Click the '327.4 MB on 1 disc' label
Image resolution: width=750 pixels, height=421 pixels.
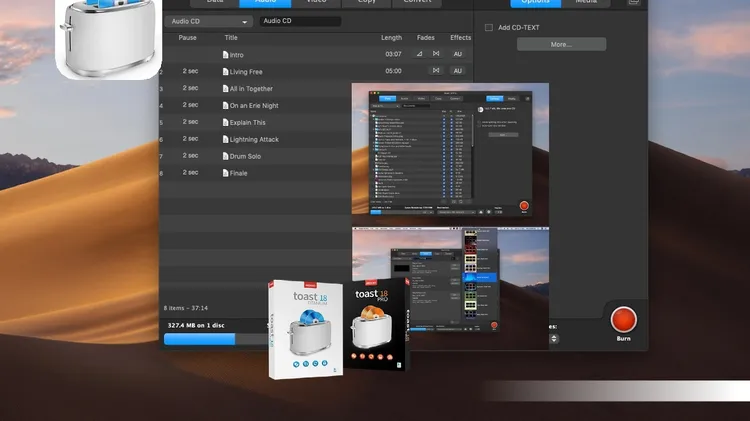pyautogui.click(x=196, y=325)
